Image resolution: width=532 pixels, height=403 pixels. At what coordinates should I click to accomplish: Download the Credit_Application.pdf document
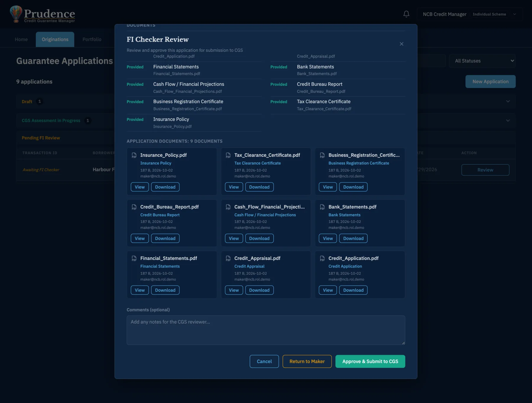click(353, 290)
